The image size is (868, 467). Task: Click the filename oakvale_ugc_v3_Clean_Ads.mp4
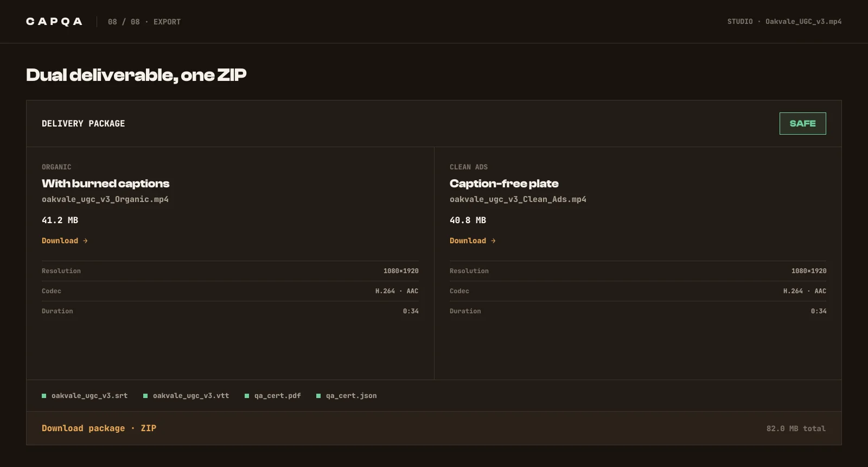point(518,199)
